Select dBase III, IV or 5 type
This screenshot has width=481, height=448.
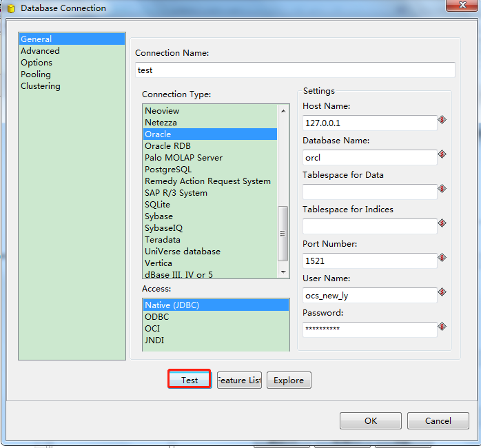210,274
